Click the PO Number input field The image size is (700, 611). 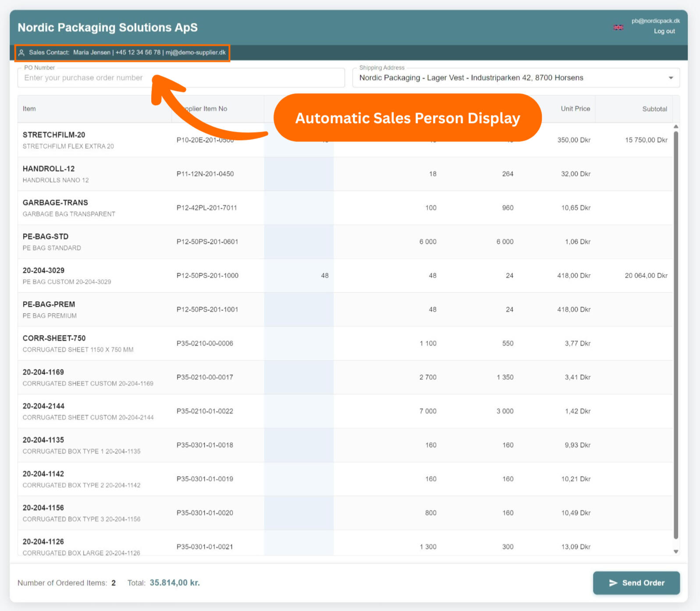click(x=181, y=78)
